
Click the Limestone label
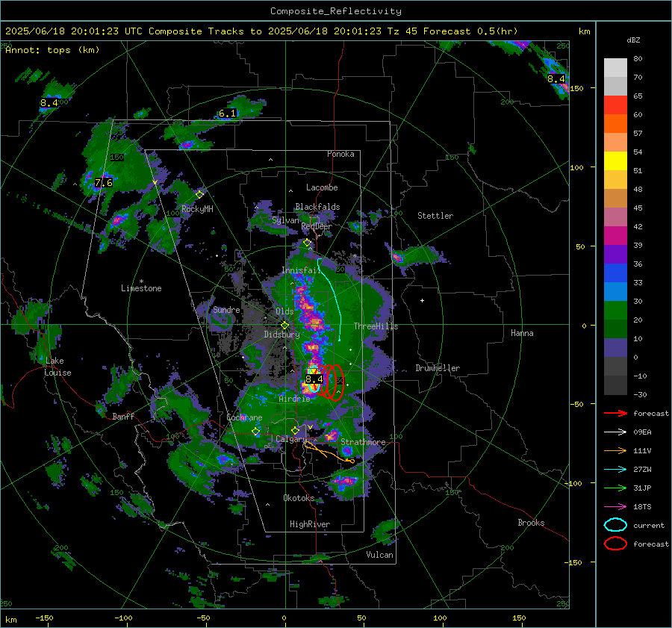141,288
